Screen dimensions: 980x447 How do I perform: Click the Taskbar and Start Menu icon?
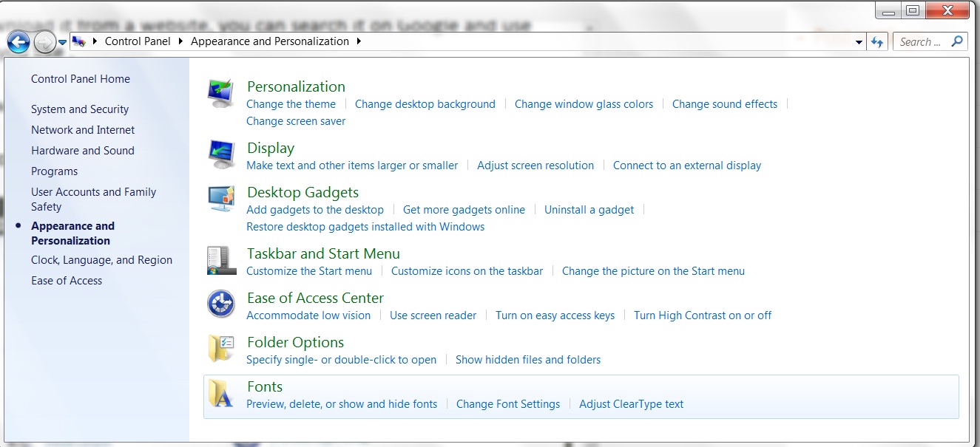click(x=220, y=259)
